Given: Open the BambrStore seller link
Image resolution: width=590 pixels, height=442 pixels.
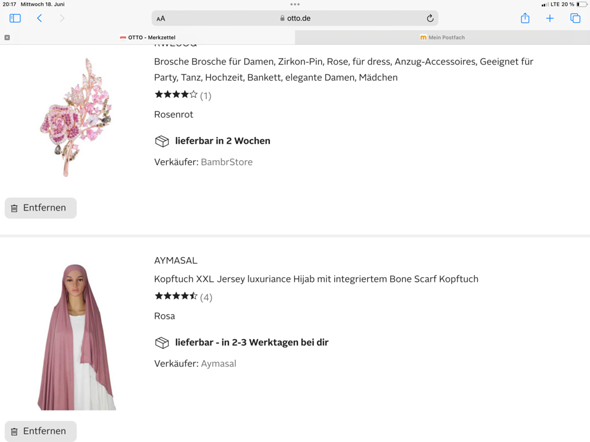Looking at the screenshot, I should click(227, 162).
